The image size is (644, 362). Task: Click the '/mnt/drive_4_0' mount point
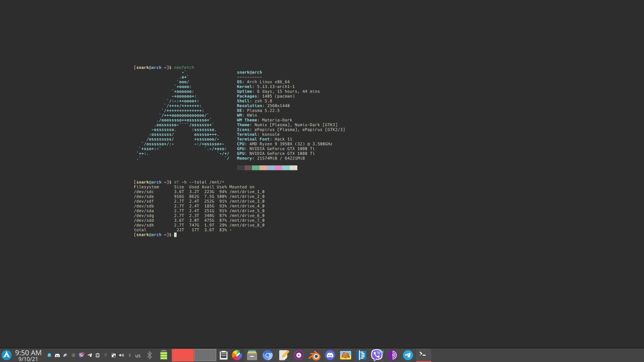click(247, 206)
